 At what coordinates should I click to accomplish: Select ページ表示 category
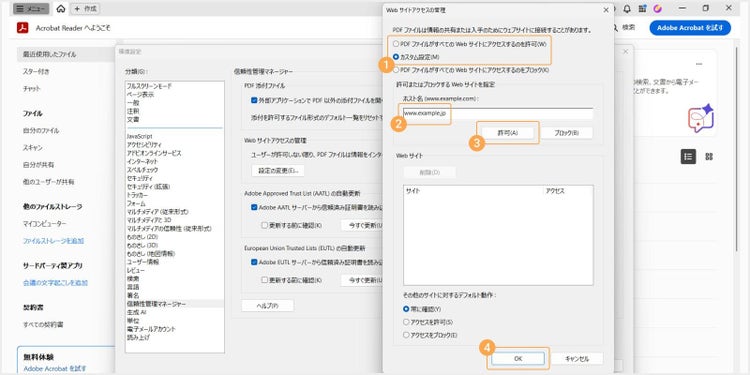(x=140, y=94)
